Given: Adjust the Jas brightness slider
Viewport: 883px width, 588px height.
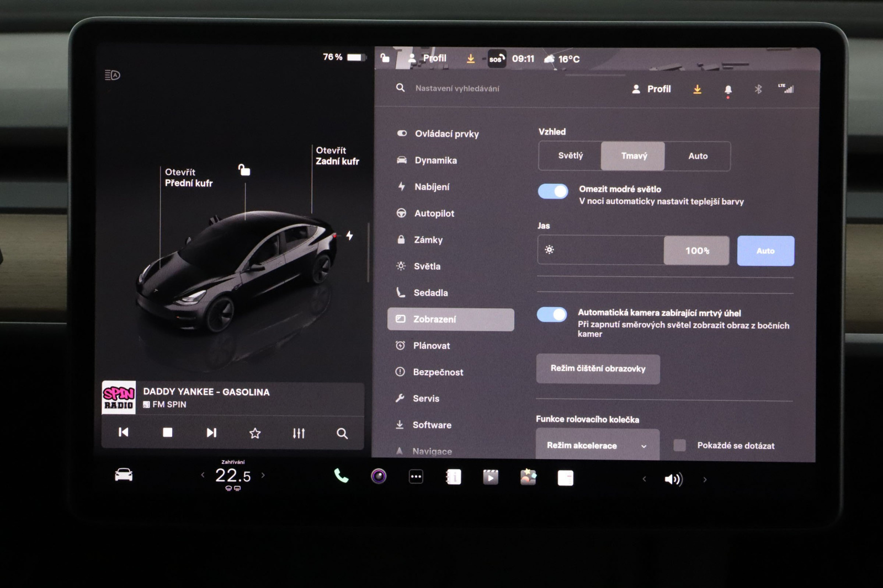Looking at the screenshot, I should [602, 250].
